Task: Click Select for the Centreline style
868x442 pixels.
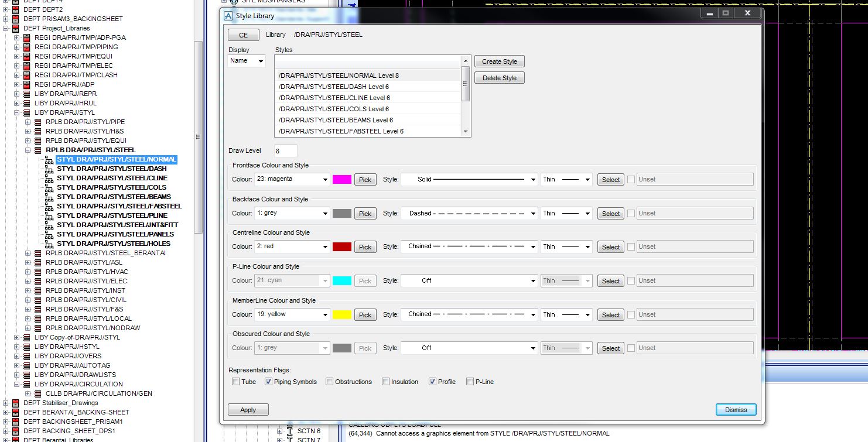Action: pyautogui.click(x=611, y=247)
